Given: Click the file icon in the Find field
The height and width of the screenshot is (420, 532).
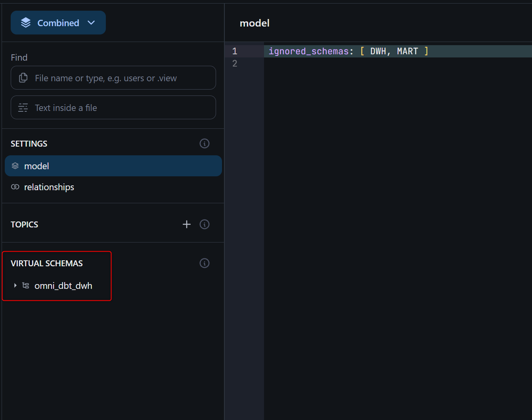Looking at the screenshot, I should pos(23,78).
